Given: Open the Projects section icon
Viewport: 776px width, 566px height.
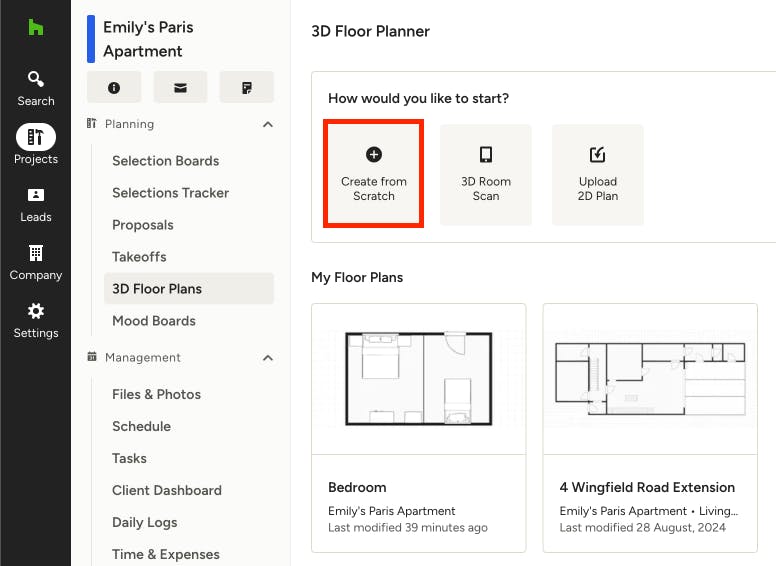Looking at the screenshot, I should pos(36,137).
